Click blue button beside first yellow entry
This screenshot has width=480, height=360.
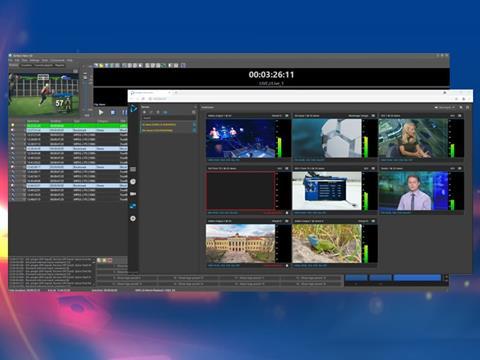click(194, 124)
